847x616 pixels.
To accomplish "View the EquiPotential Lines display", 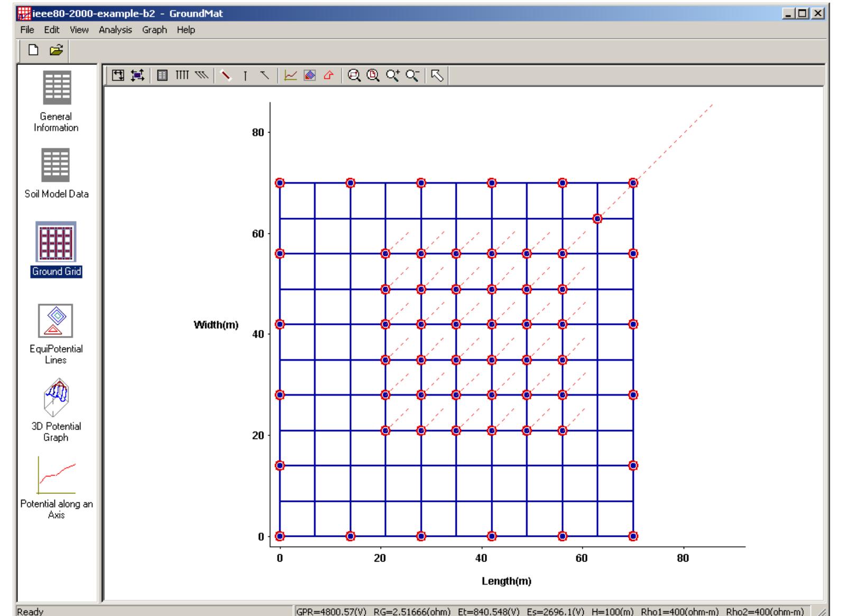I will [x=56, y=320].
